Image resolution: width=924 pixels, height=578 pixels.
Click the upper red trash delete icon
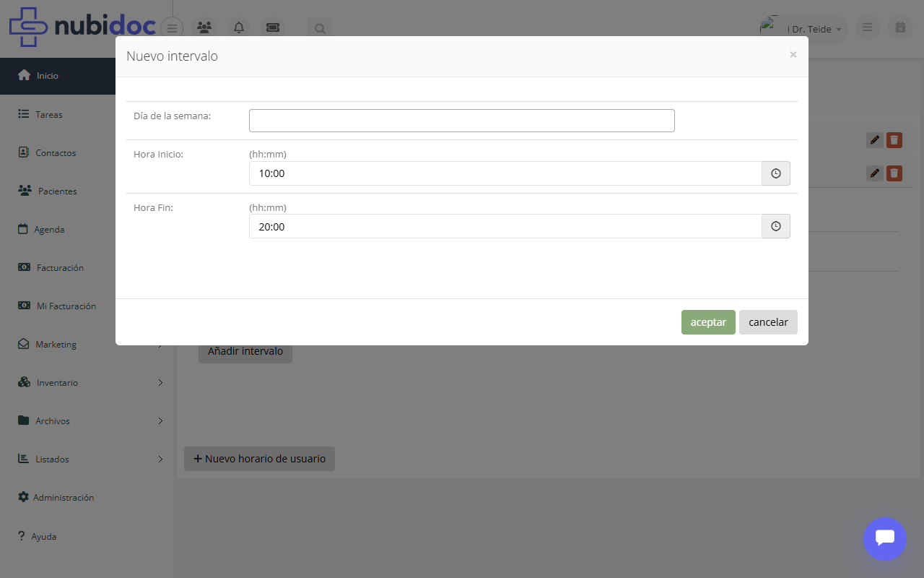tap(894, 140)
